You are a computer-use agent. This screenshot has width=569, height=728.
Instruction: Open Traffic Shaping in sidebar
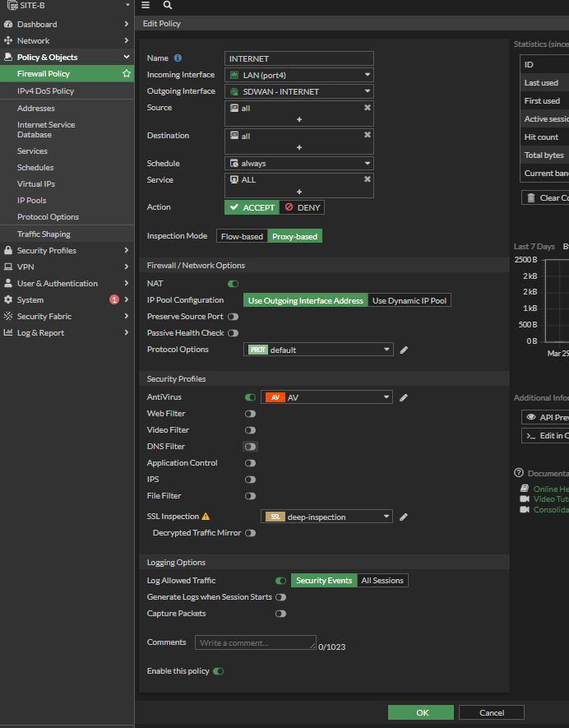(x=44, y=234)
